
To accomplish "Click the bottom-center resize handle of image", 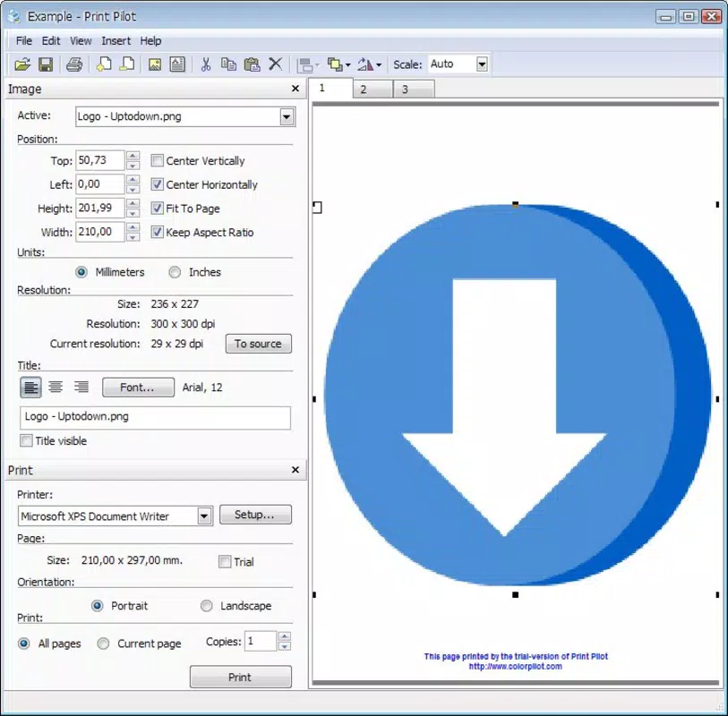I will pos(516,594).
